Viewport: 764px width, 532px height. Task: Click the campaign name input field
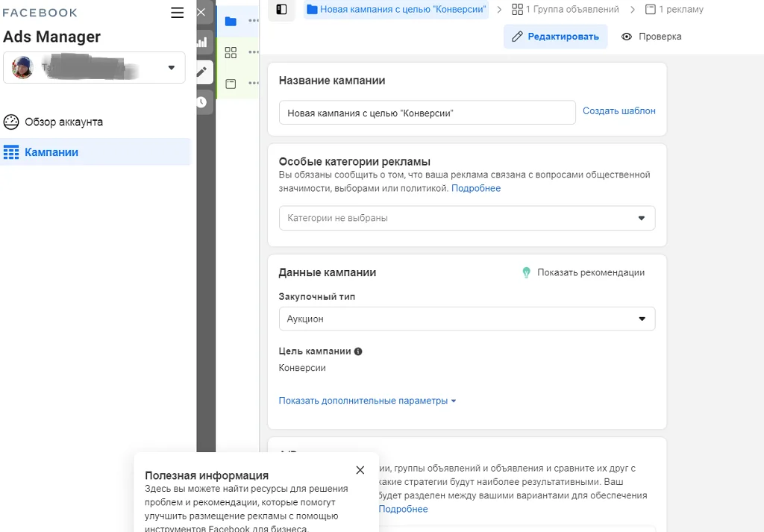tap(427, 113)
